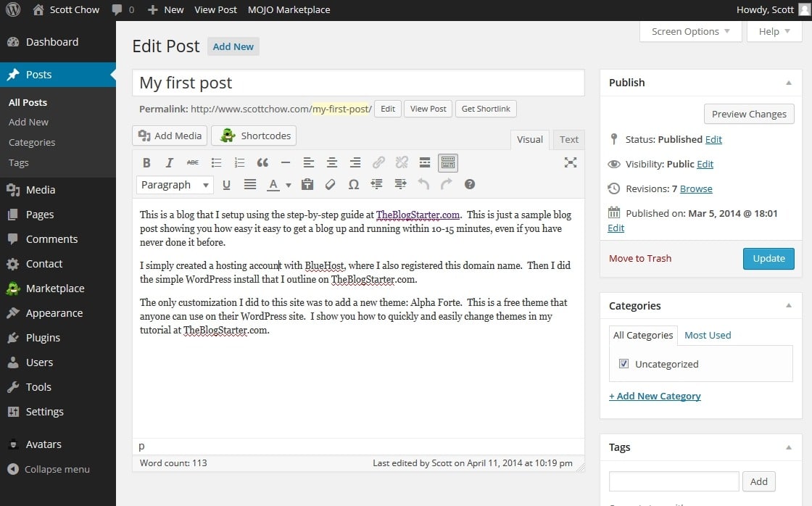Open the Most Used categories tab
Viewport: 812px width, 506px height.
point(707,335)
